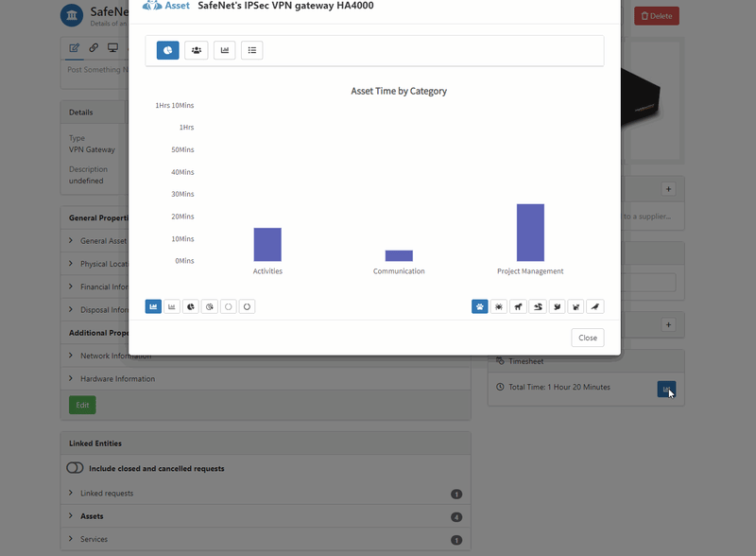Open the timesheet chart button beside Total Time
This screenshot has width=756, height=556.
pyautogui.click(x=666, y=389)
